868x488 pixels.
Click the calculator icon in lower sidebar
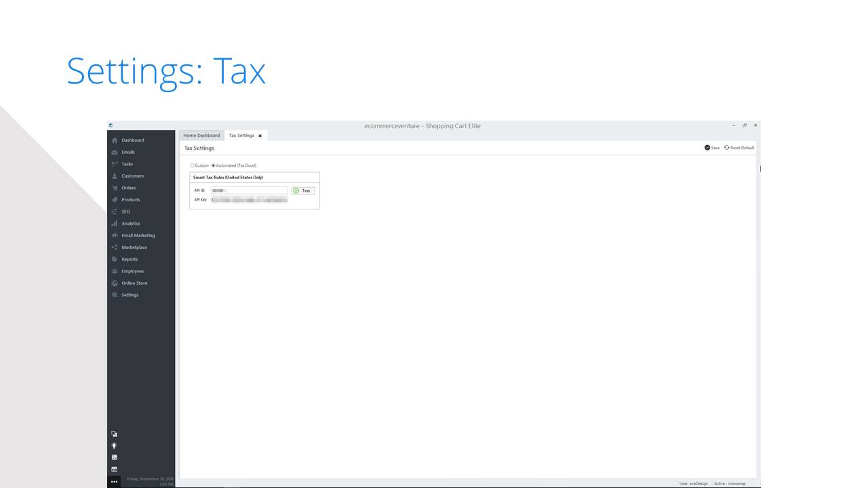pyautogui.click(x=114, y=457)
